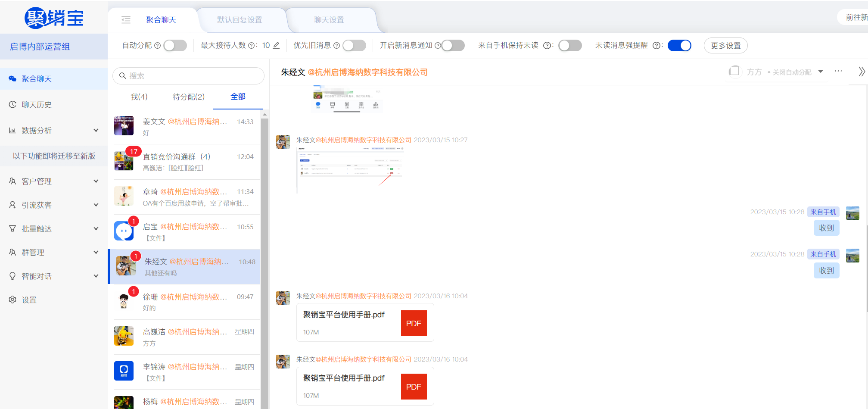This screenshot has width=868, height=409.
Task: Open the topmost chat image thumbnail
Action: 347,99
